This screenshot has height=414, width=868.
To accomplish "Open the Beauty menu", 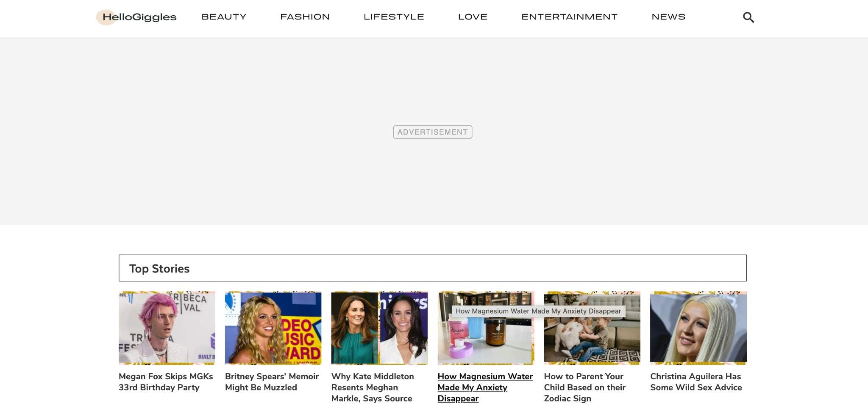I will 224,17.
